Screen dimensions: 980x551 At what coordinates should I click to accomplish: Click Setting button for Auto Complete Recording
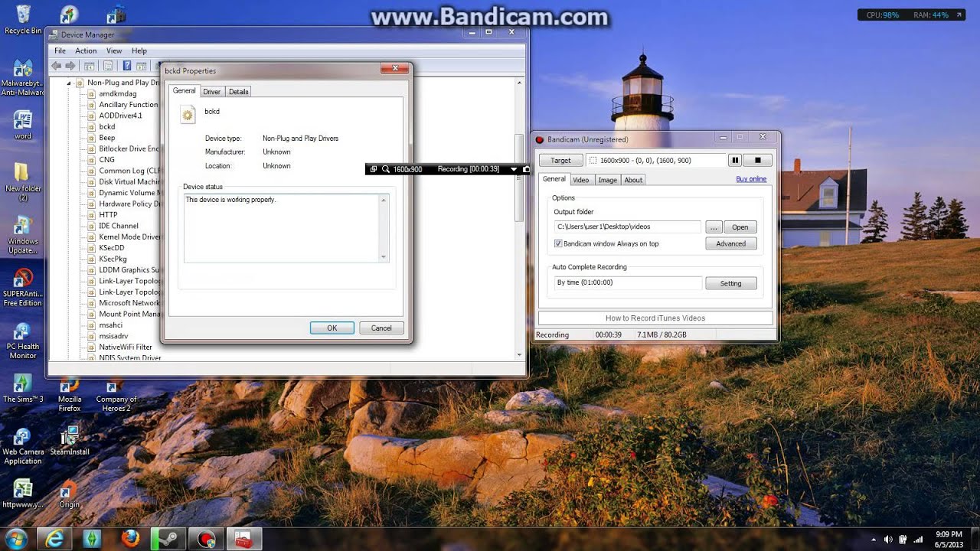click(731, 283)
